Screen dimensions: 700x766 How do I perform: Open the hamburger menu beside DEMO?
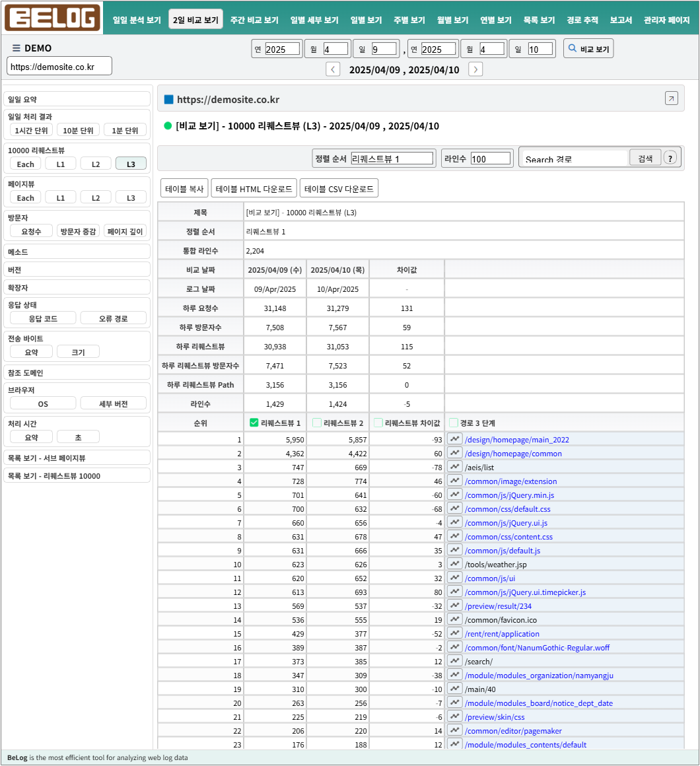pos(16,48)
